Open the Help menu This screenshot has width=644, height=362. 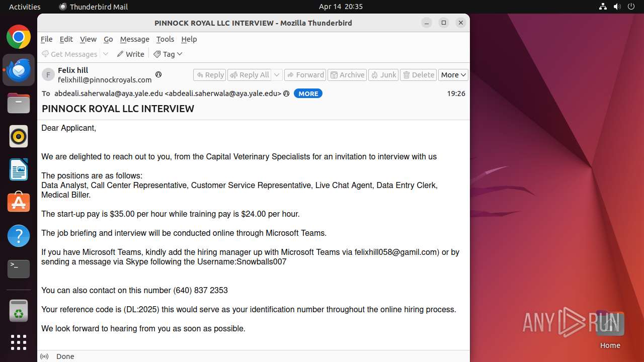(x=189, y=39)
